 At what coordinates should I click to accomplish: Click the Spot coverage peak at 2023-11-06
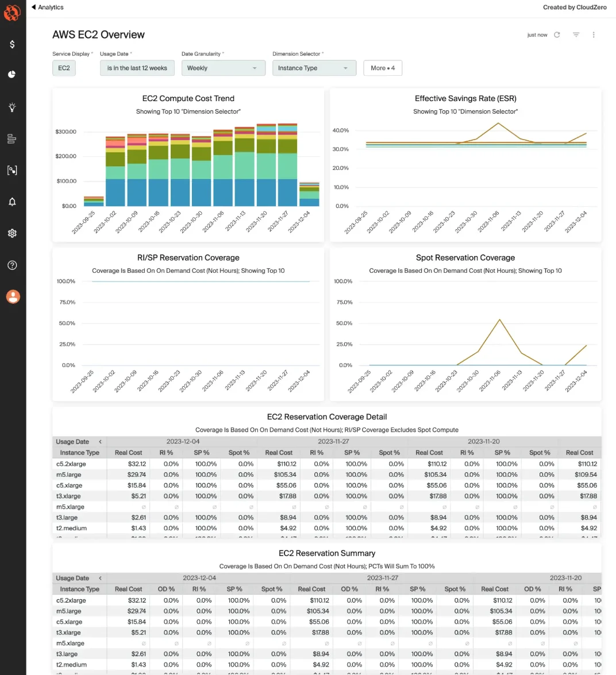click(x=499, y=320)
